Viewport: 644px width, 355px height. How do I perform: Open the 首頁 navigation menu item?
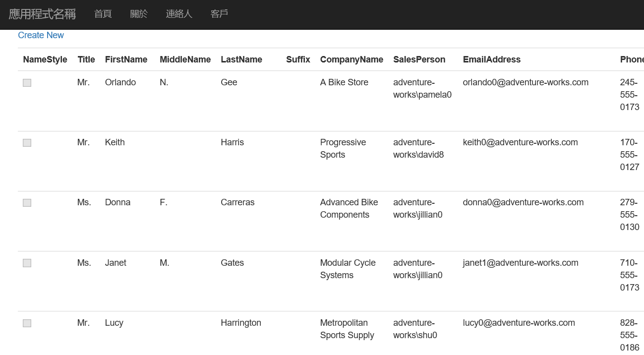coord(103,14)
